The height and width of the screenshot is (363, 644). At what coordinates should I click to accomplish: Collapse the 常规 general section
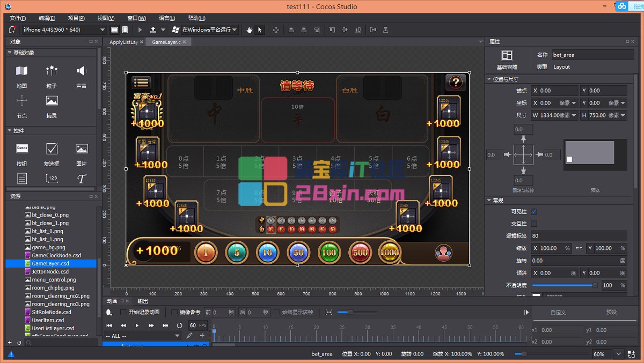click(488, 201)
